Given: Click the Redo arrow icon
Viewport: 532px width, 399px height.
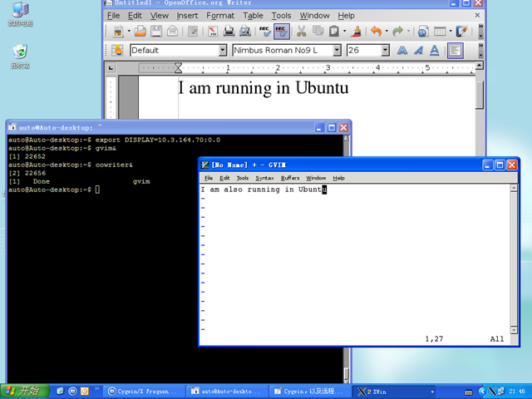Looking at the screenshot, I should coord(397,32).
